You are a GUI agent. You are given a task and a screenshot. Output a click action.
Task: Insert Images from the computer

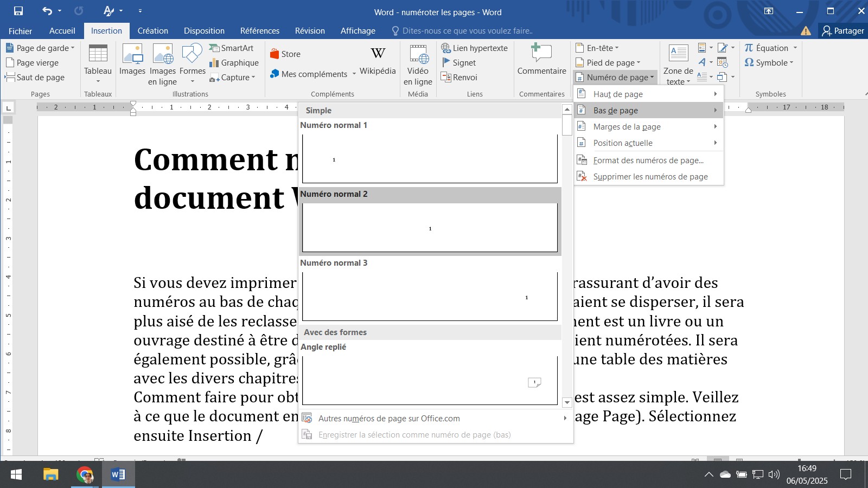pos(132,60)
